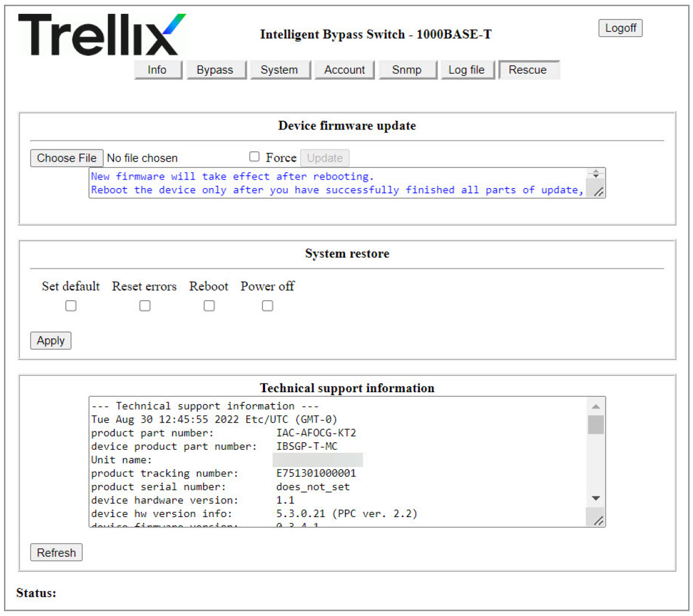
Task: Apply the system restore settings
Action: coord(51,340)
